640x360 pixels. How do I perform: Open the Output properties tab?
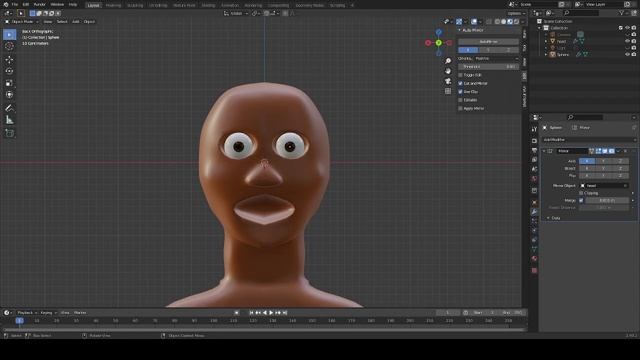534,151
